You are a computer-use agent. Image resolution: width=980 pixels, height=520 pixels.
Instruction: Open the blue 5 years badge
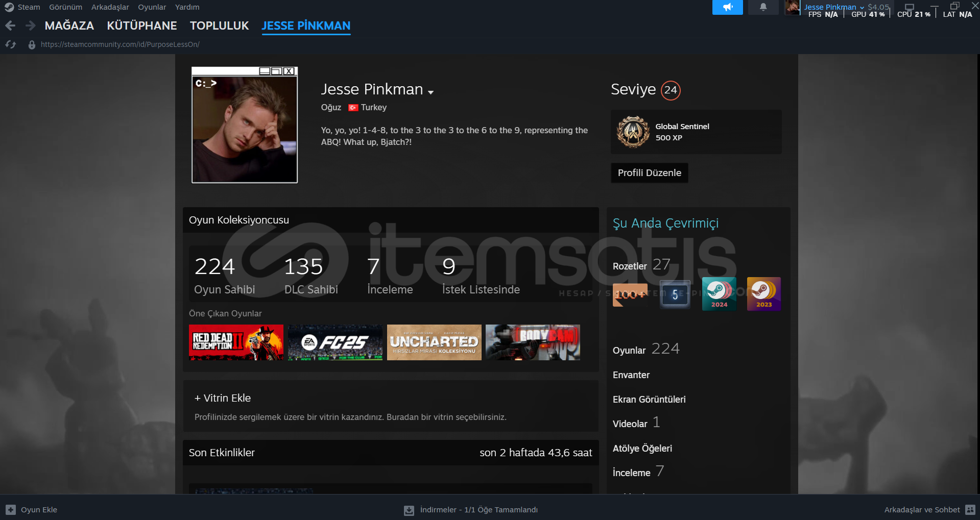tap(675, 294)
